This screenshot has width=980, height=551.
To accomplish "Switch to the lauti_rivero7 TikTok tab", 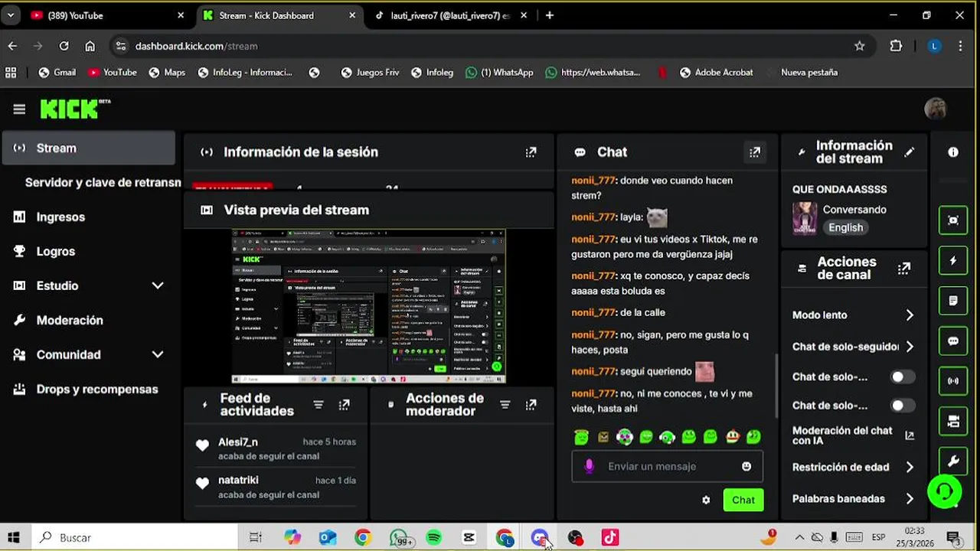I will [450, 15].
